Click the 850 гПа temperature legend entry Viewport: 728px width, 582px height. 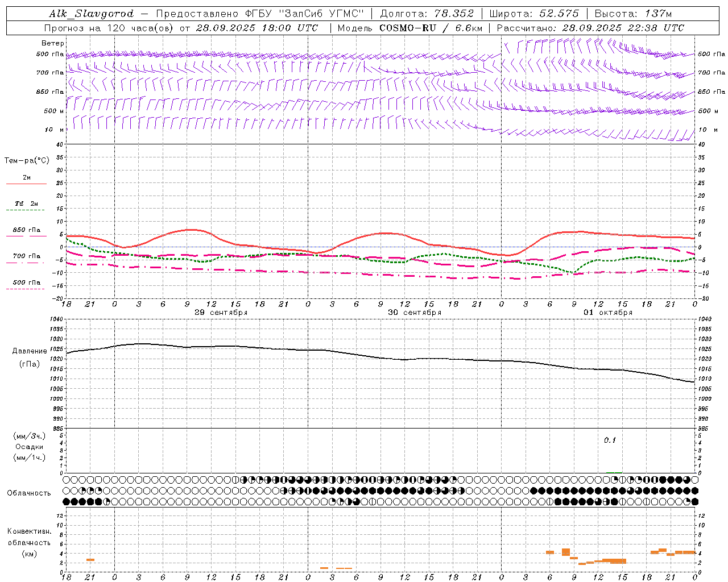26,230
